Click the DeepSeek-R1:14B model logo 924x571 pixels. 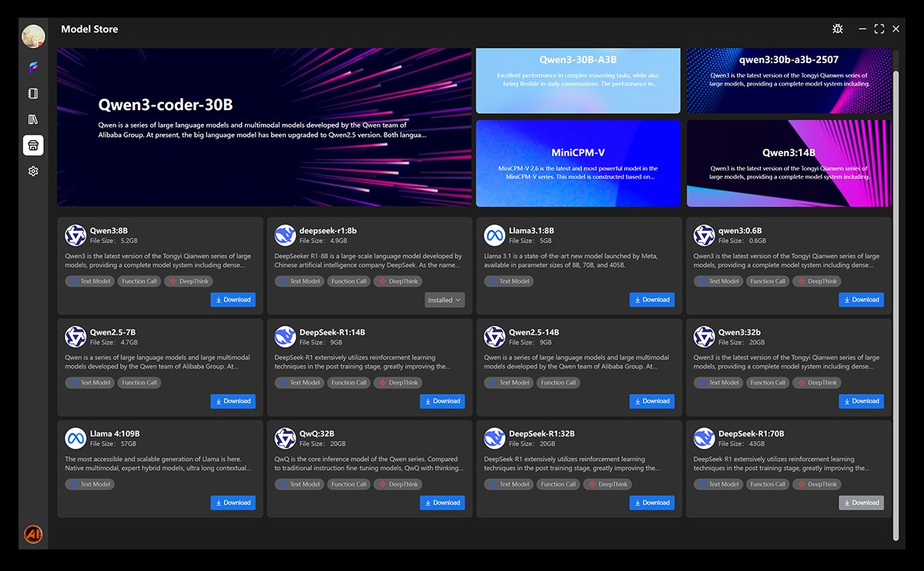point(285,336)
